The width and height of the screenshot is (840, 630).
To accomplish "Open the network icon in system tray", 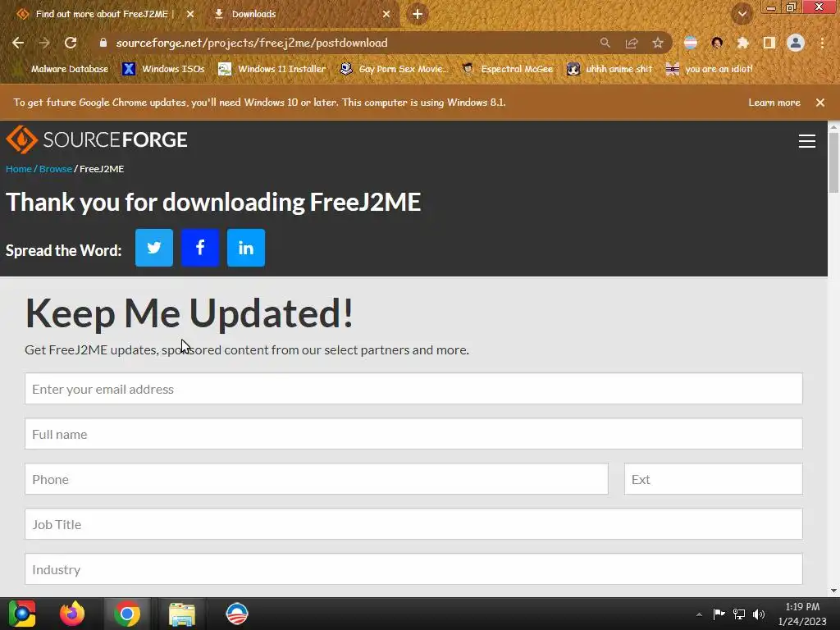I will (x=739, y=614).
